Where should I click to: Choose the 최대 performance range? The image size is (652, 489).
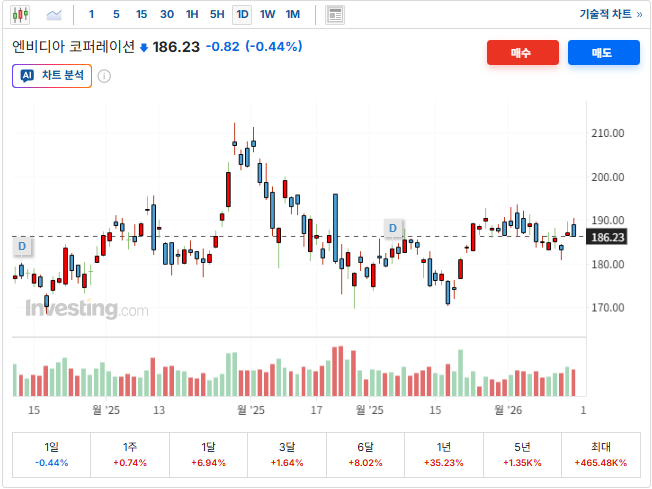(x=601, y=454)
